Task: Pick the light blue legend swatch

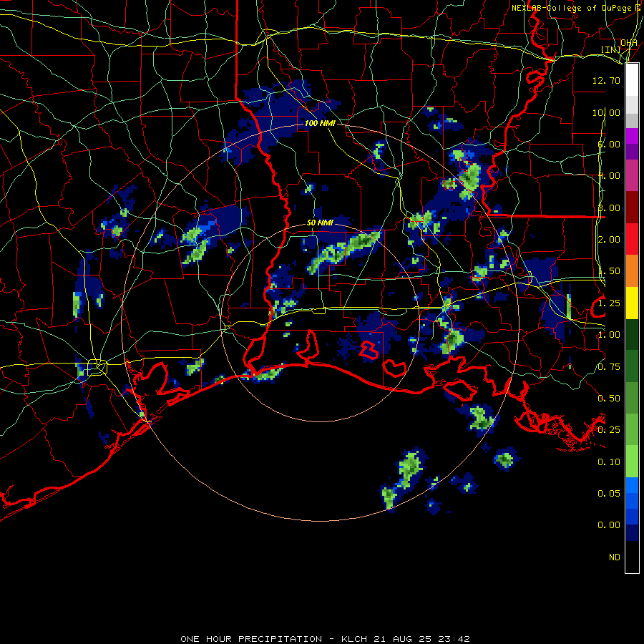Action: tap(632, 485)
